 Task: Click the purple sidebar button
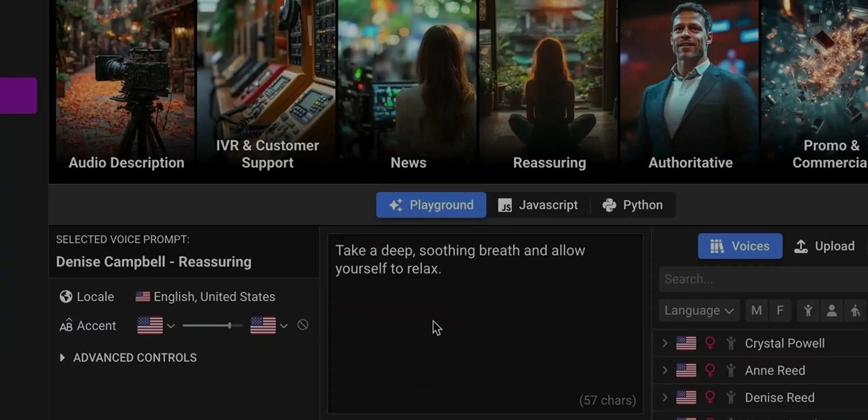[x=18, y=95]
